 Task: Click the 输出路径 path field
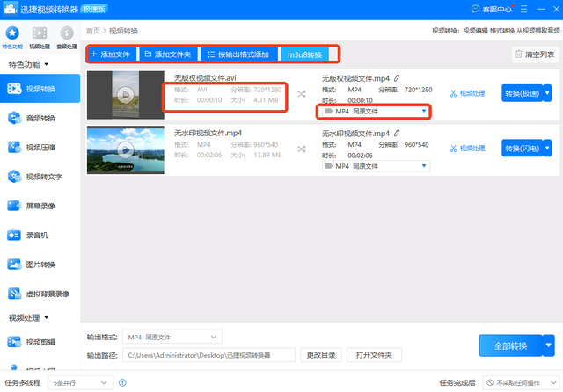pyautogui.click(x=208, y=355)
